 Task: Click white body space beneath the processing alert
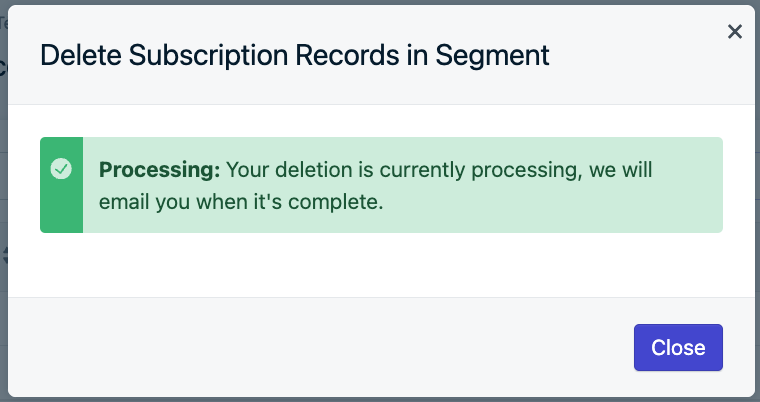tap(380, 265)
